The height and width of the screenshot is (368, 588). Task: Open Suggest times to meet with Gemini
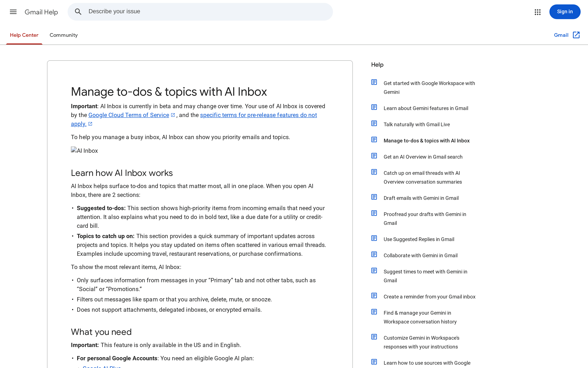[425, 276]
